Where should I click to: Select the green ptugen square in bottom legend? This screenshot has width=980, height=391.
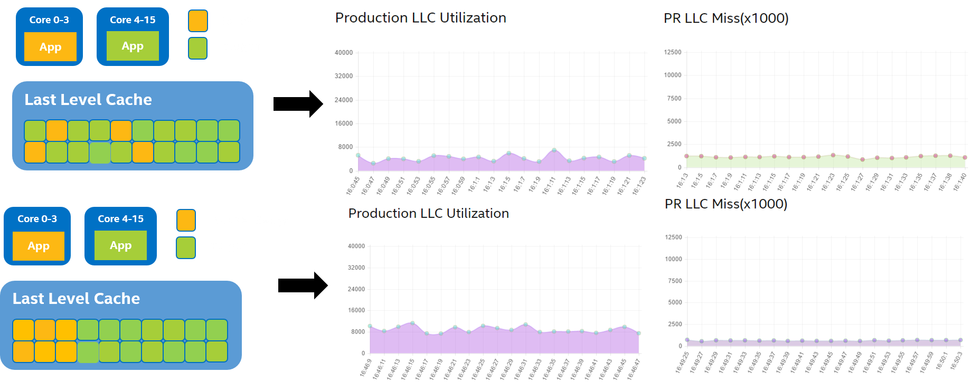(x=186, y=247)
